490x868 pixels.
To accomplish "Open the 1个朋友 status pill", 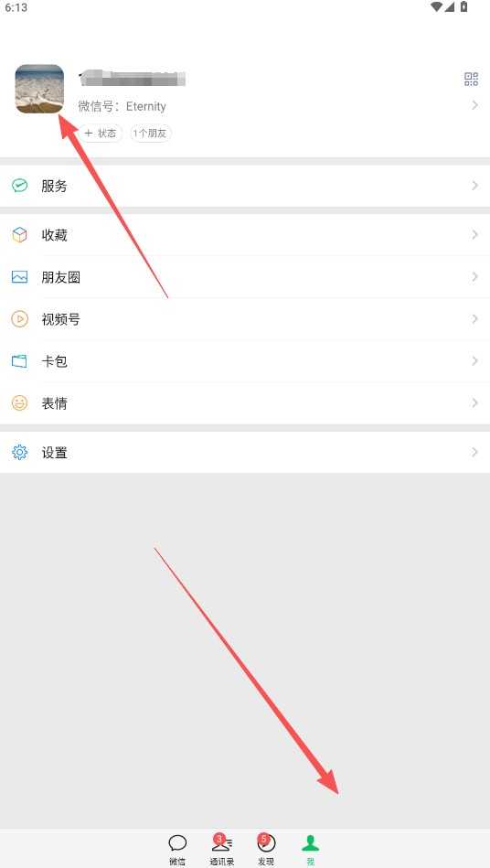I will click(x=151, y=134).
